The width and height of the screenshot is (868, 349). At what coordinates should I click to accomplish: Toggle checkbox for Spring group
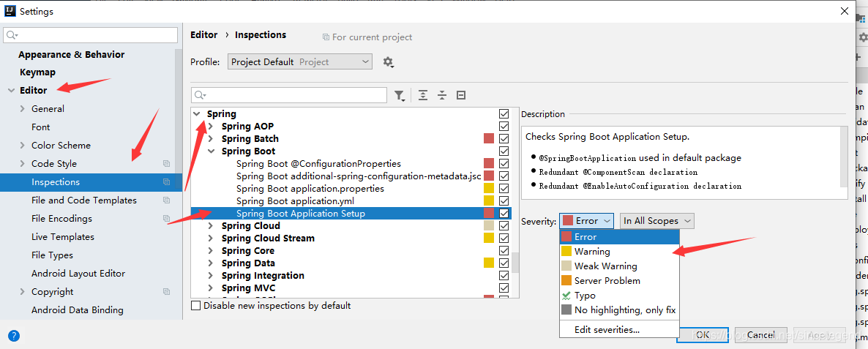coord(504,113)
